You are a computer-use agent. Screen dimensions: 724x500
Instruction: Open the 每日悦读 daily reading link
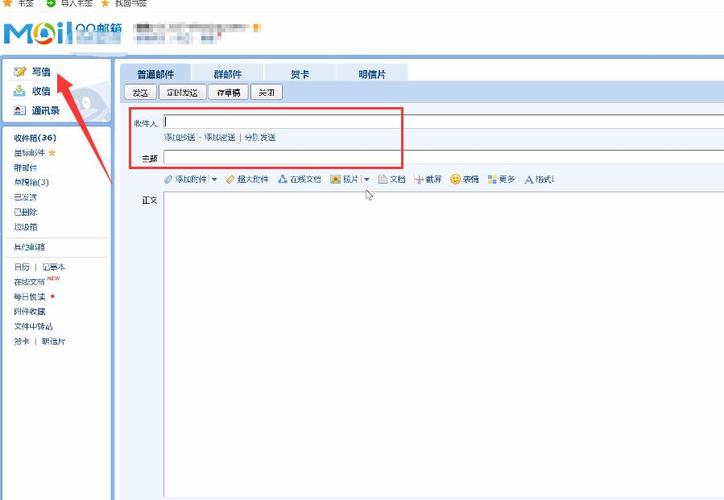click(30, 296)
